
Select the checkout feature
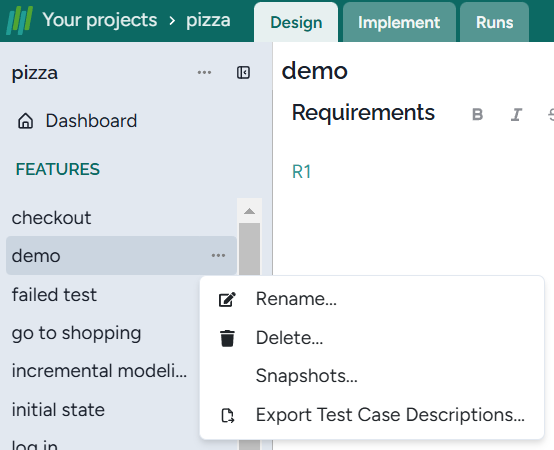[x=51, y=218]
